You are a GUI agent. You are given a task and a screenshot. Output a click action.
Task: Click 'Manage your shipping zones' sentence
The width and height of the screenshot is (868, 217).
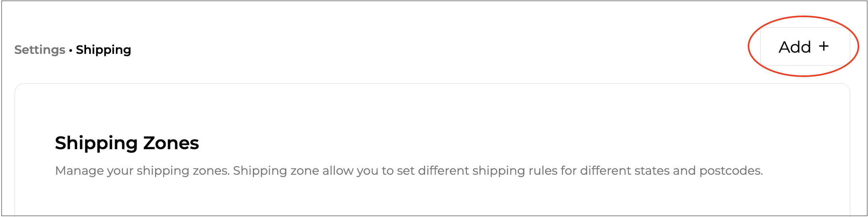pyautogui.click(x=142, y=171)
